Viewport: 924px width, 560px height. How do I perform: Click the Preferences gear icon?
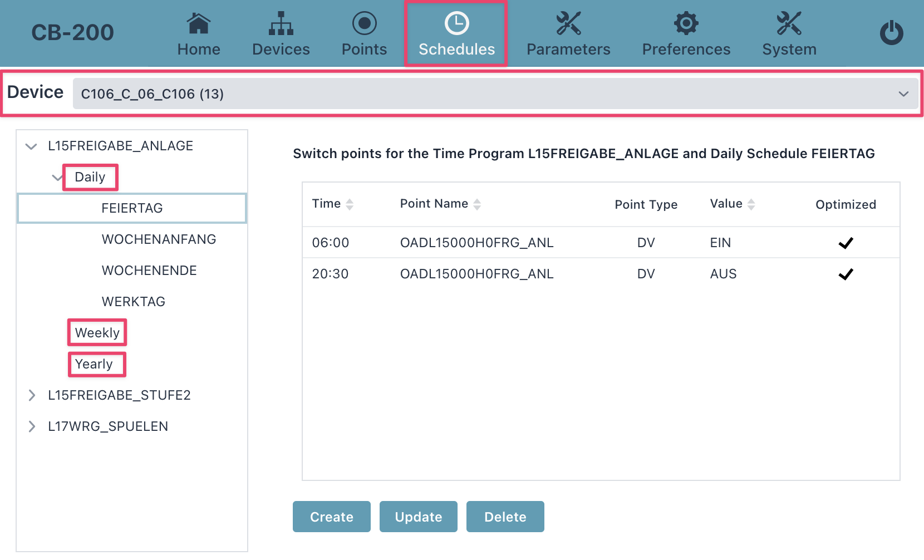[x=686, y=23]
